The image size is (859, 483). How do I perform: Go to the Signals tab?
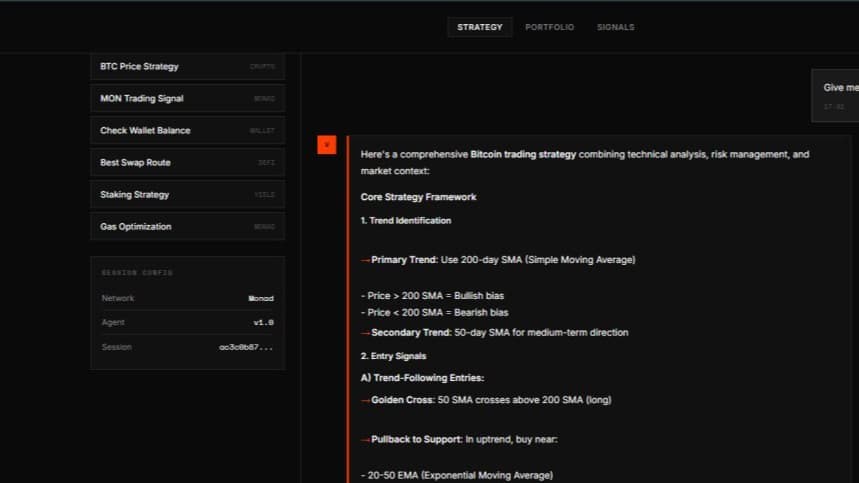pyautogui.click(x=615, y=27)
